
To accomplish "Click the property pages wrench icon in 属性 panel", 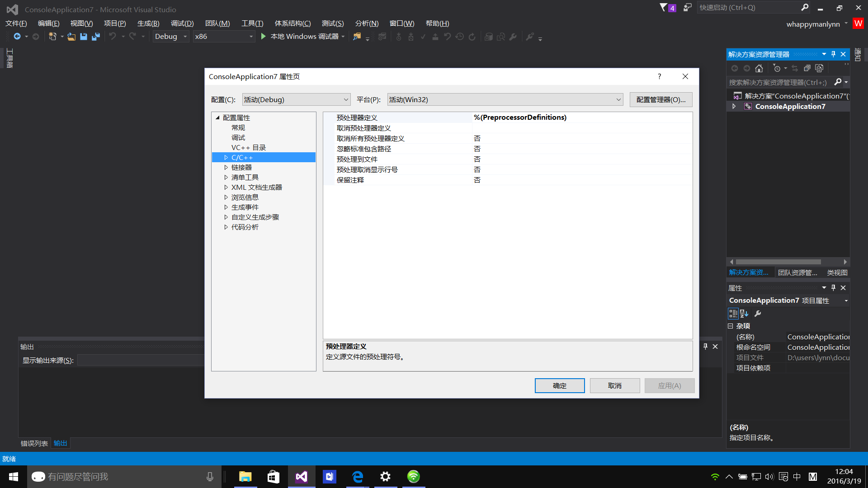I will [x=758, y=314].
